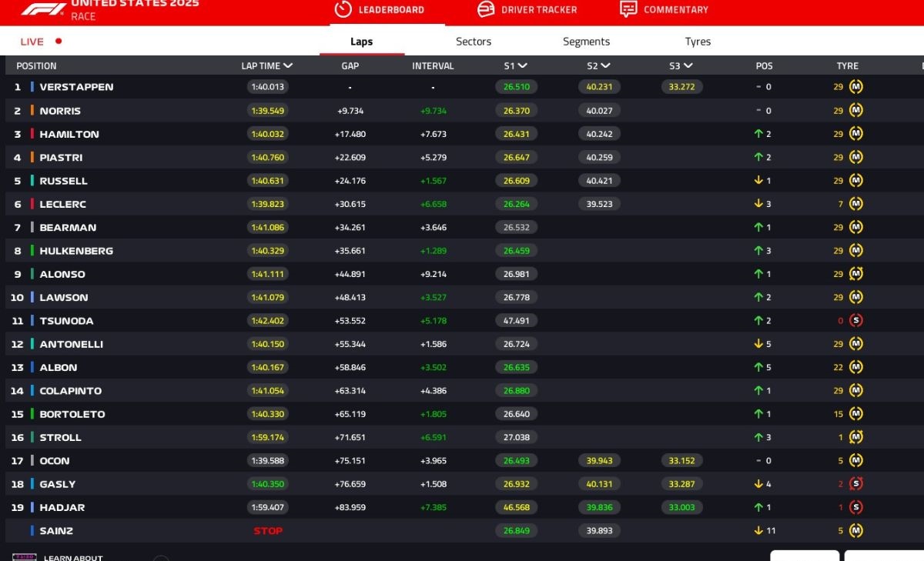Click the F1 logo in header

point(42,9)
